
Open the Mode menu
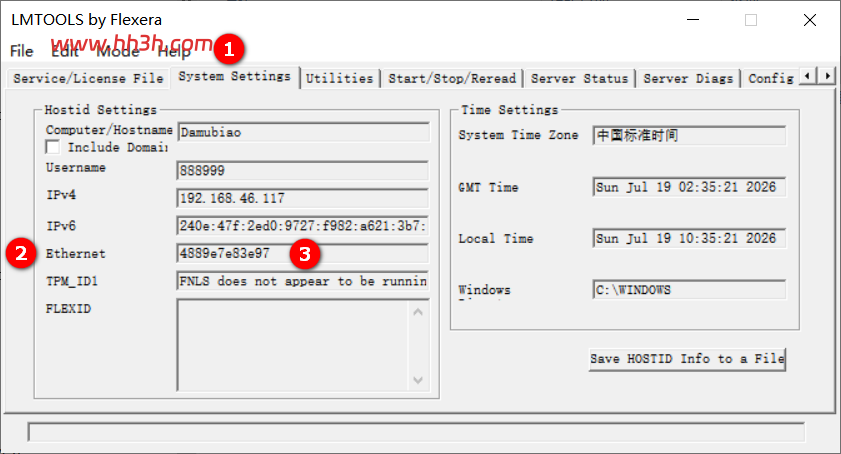118,51
